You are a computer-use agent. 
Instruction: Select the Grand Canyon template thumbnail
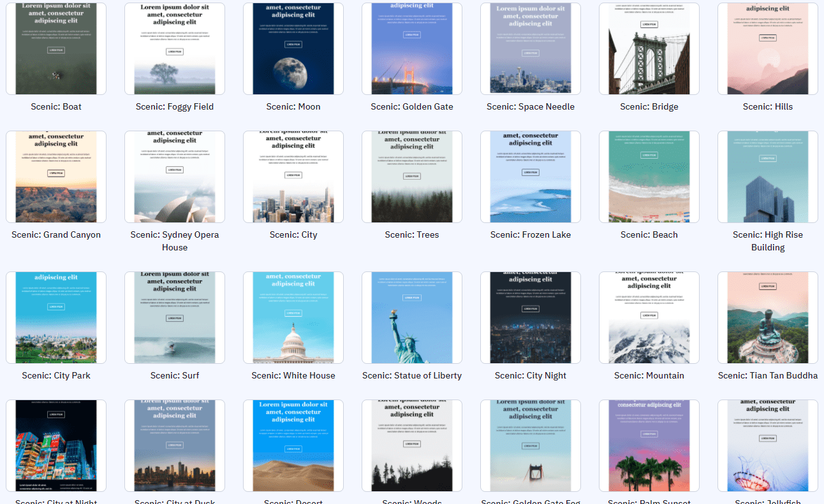56,177
